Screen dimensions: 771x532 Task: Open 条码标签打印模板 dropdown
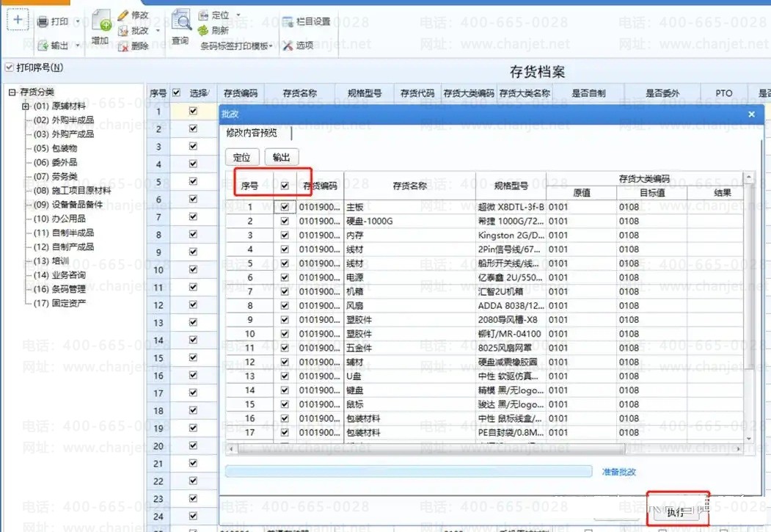[236, 45]
